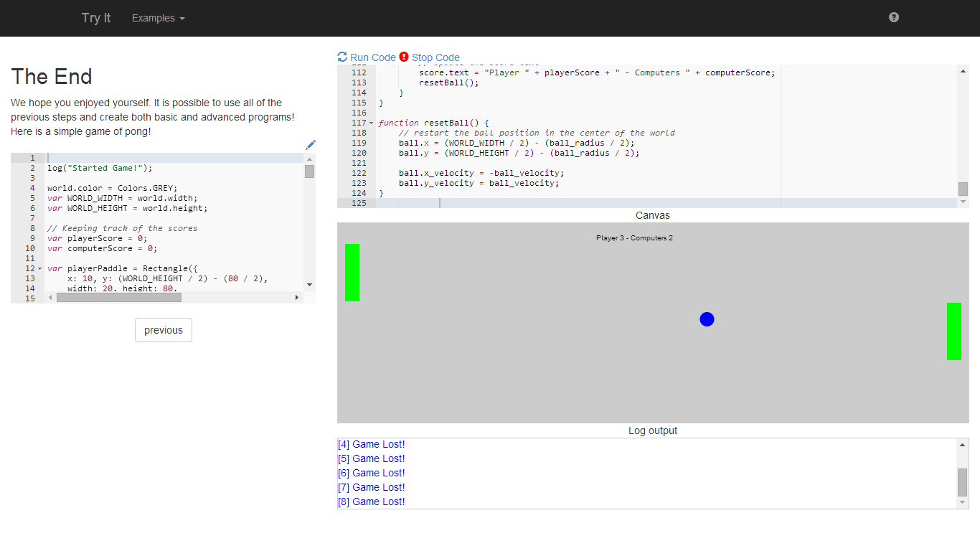This screenshot has height=551, width=980.
Task: Click the score text 'Player 3 - Computers 2'
Action: 634,238
